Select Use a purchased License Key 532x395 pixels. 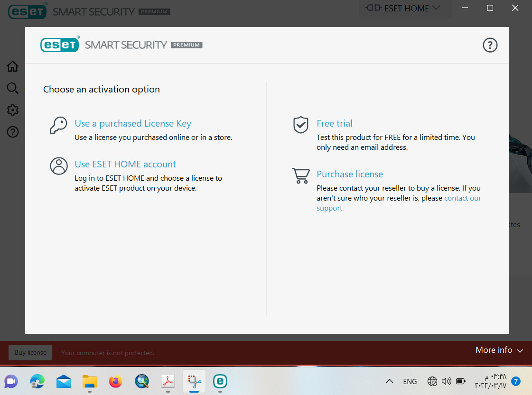pos(133,123)
